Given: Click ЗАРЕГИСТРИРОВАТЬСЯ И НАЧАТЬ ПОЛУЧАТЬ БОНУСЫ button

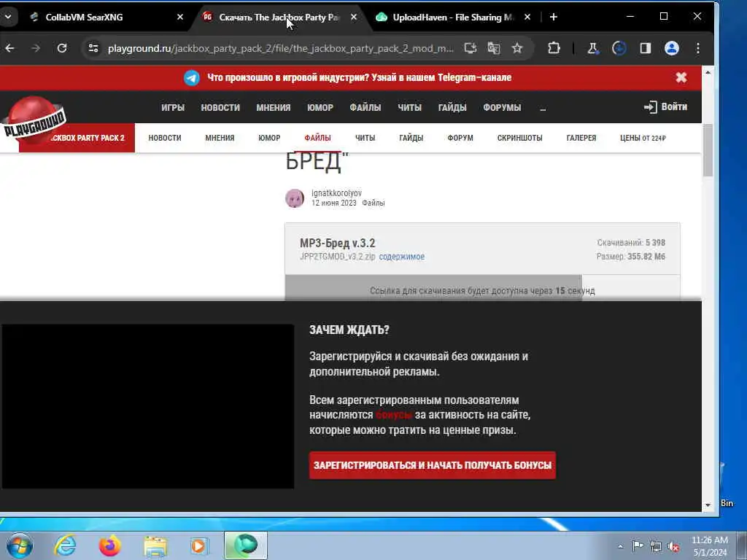Looking at the screenshot, I should pyautogui.click(x=433, y=465).
